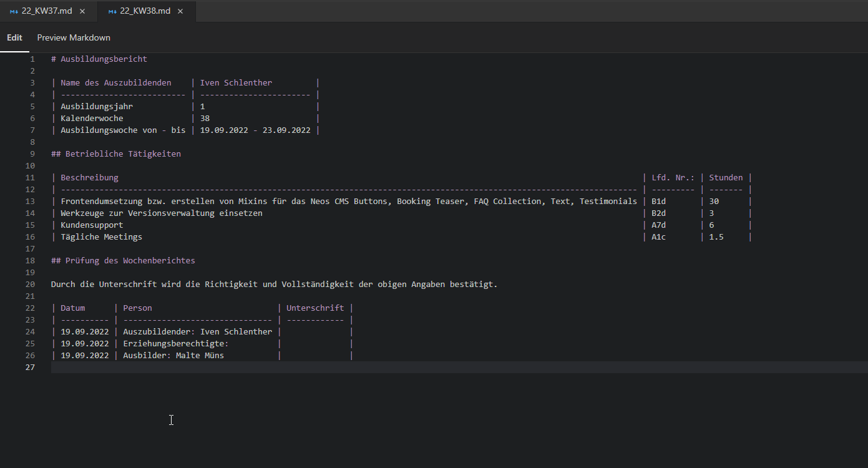Image resolution: width=868 pixels, height=468 pixels.
Task: Select the 22_KW38.md file tab
Action: coord(145,11)
